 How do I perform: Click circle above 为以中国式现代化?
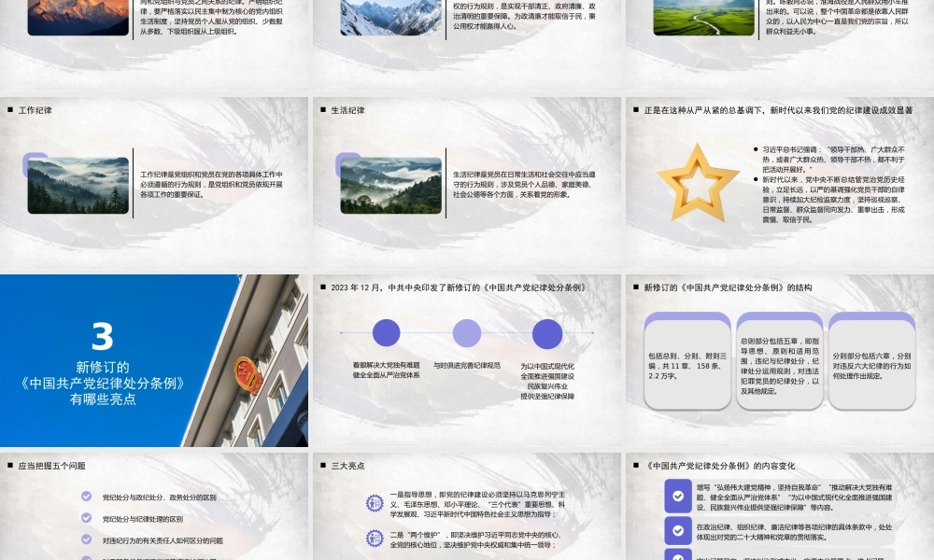tap(546, 333)
